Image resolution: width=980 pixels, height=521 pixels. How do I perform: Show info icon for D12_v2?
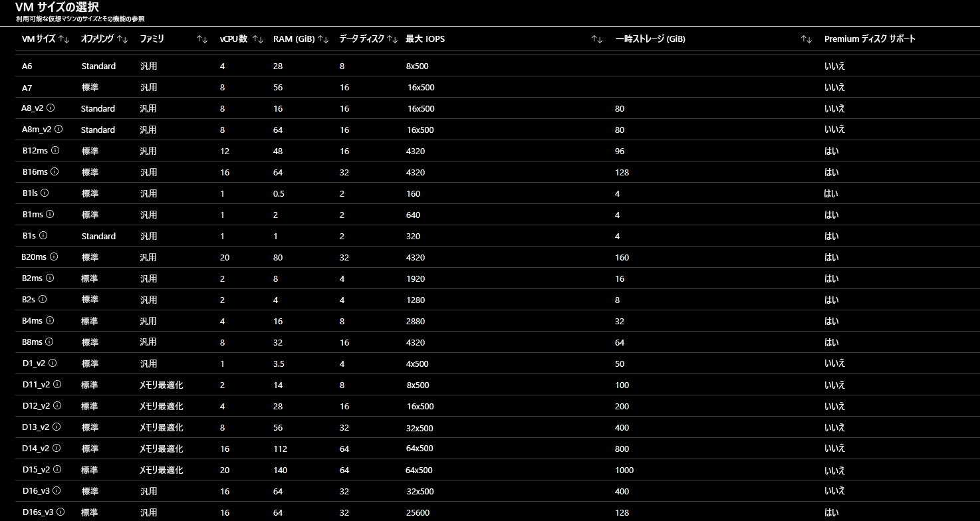point(57,405)
